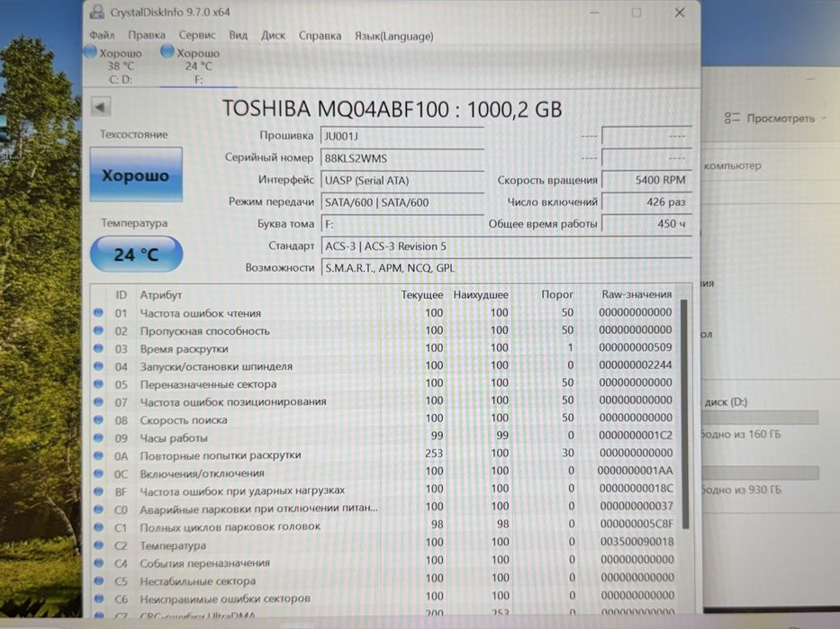Select the F: disk tab at 24 °C
This screenshot has height=629, width=840.
198,66
